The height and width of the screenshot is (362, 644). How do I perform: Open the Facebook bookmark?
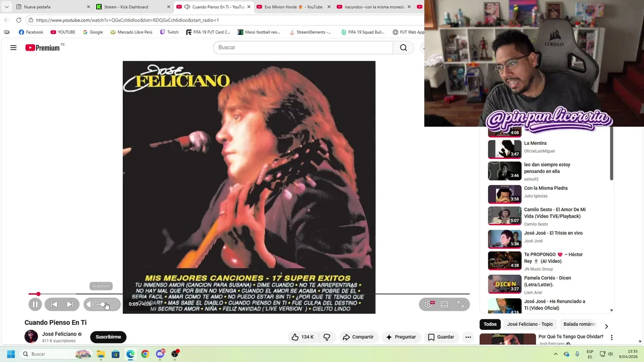(31, 32)
